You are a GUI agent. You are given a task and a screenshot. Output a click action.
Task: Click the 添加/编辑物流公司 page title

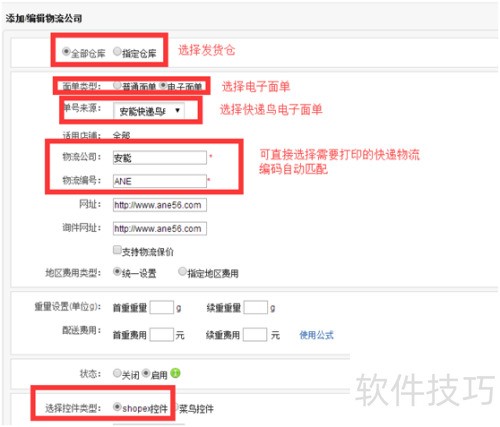click(44, 18)
